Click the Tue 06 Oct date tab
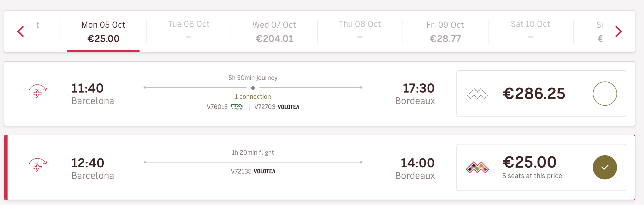The width and height of the screenshot is (644, 205). 189,31
